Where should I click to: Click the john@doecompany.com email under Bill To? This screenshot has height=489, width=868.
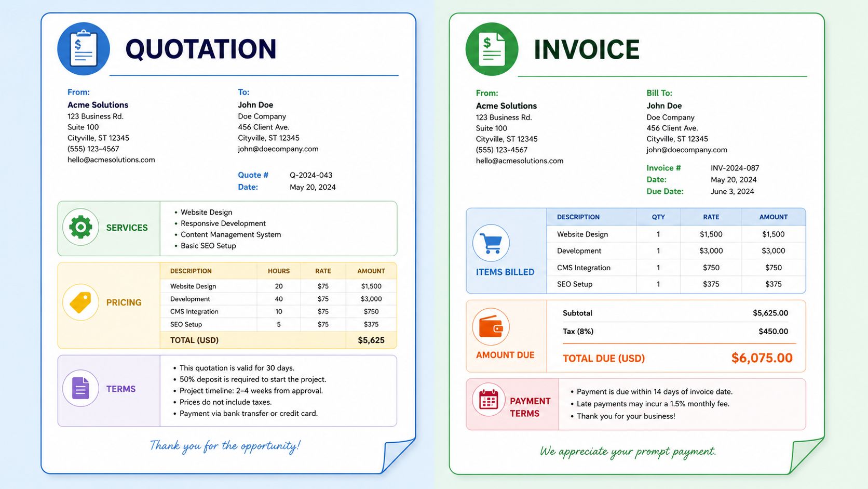[687, 150]
